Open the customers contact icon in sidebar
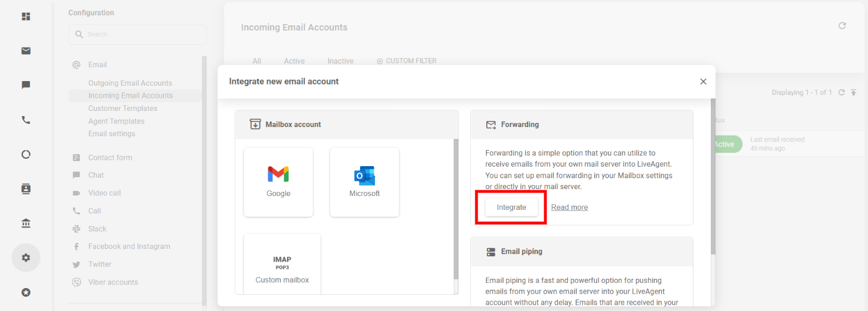Viewport: 868px width, 311px height. [x=26, y=189]
